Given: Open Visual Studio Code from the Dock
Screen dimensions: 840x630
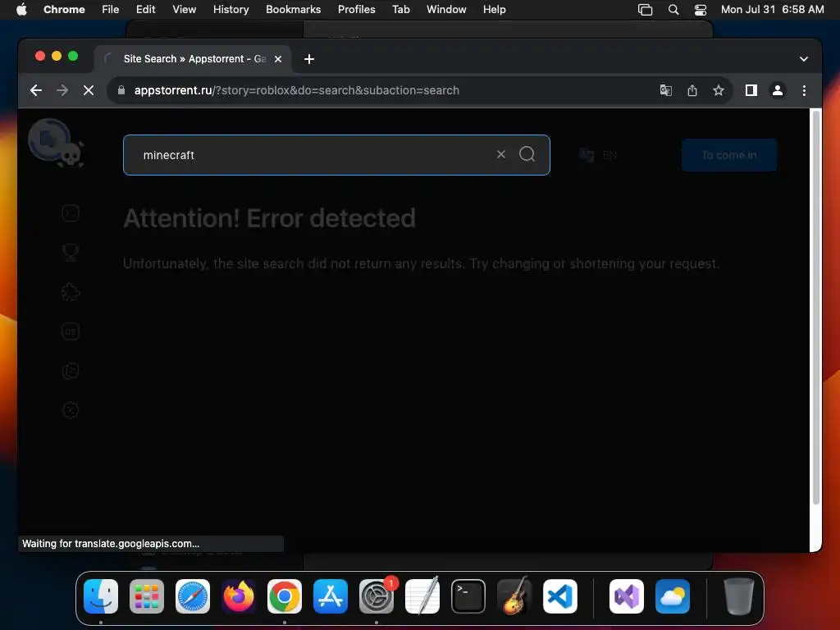Looking at the screenshot, I should (x=559, y=596).
